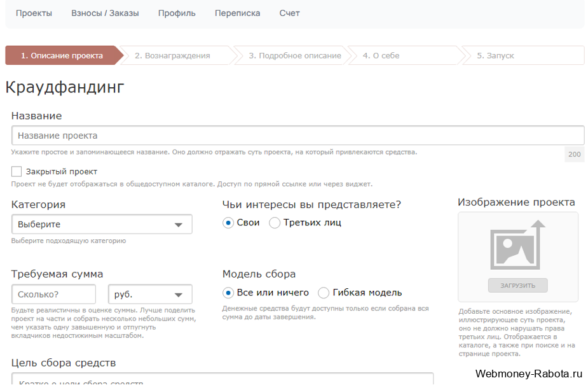
Task: Open the Профиль menu item
Action: pyautogui.click(x=177, y=13)
